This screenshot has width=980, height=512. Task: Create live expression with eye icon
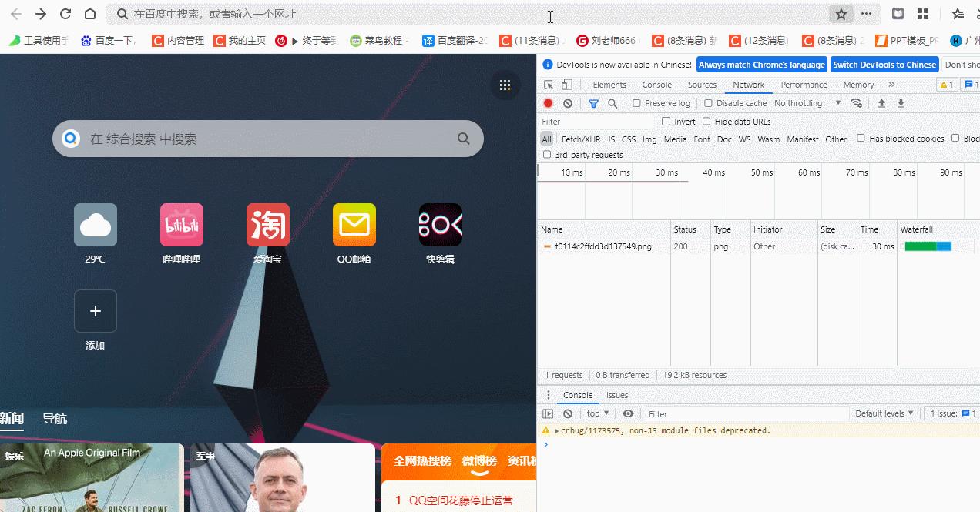click(x=628, y=413)
